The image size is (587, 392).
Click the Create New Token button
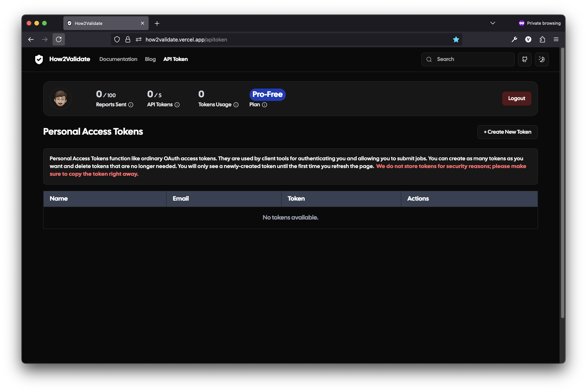[x=507, y=132]
